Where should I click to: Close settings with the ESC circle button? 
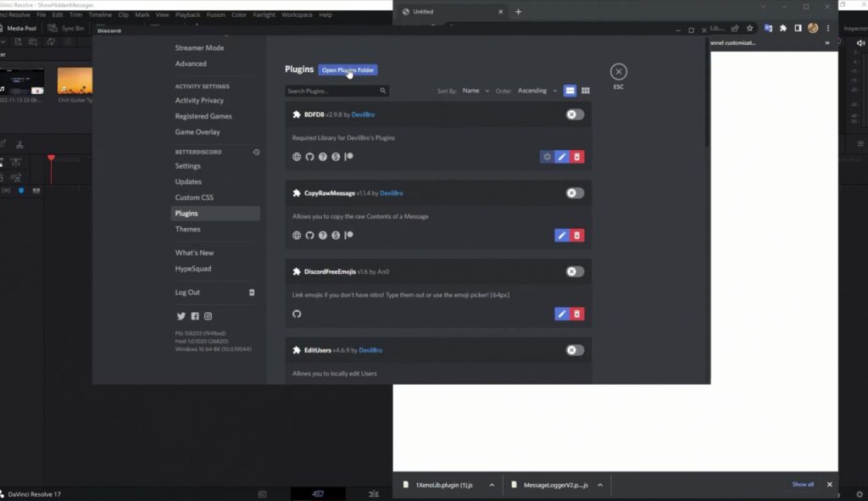(x=618, y=71)
